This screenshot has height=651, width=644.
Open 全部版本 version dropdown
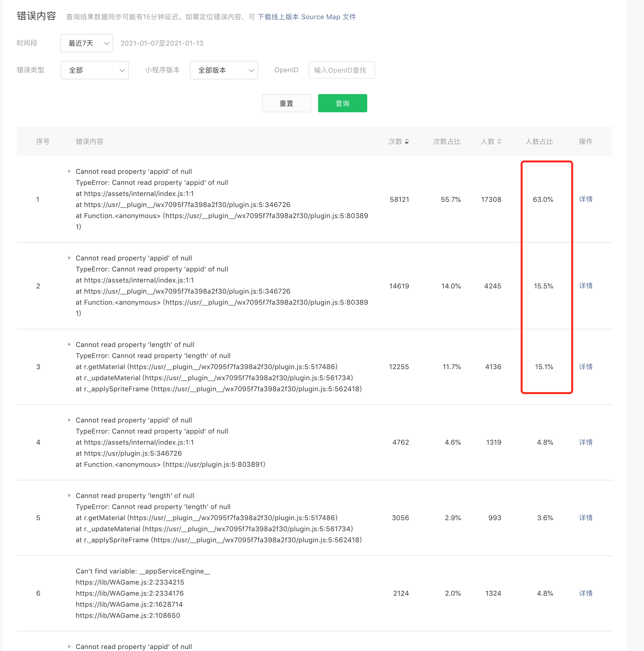[x=224, y=70]
